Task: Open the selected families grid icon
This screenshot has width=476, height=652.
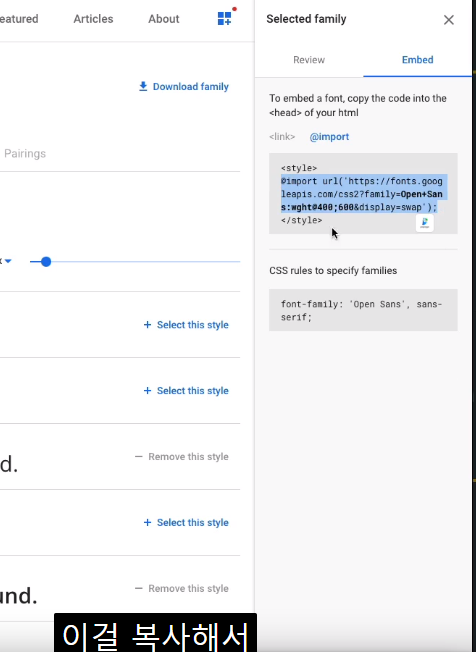Action: coord(225,18)
